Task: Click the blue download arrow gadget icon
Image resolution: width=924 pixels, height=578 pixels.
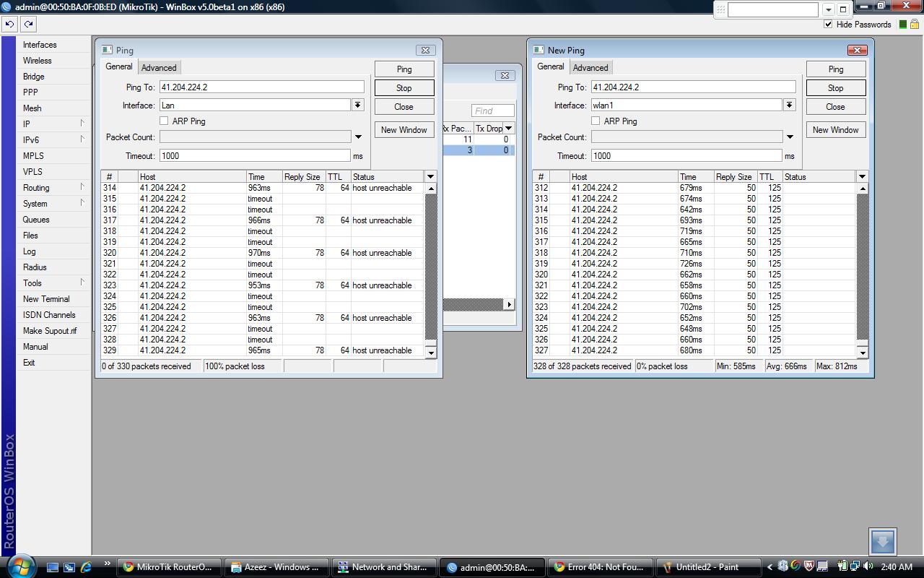Action: (882, 541)
